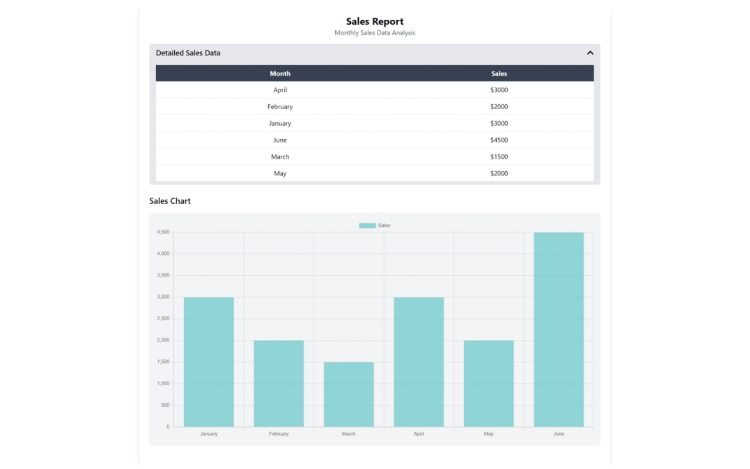Select the March table cell
This screenshot has height=469, width=750.
(280, 157)
